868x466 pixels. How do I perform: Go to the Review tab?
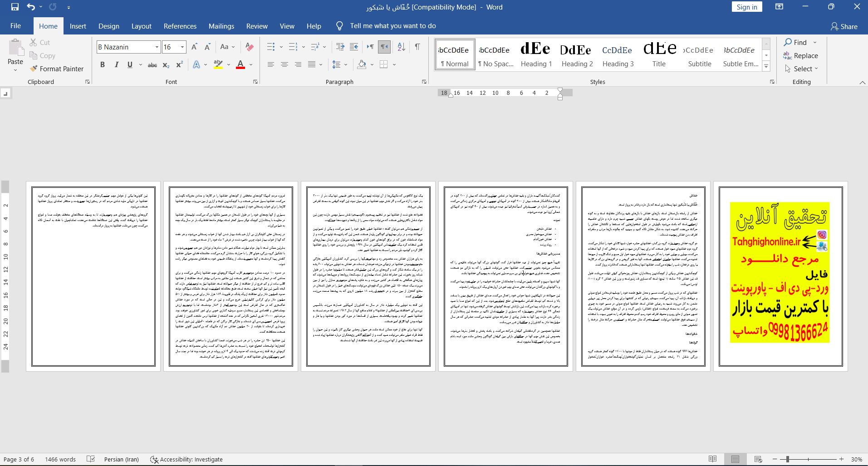coord(257,26)
